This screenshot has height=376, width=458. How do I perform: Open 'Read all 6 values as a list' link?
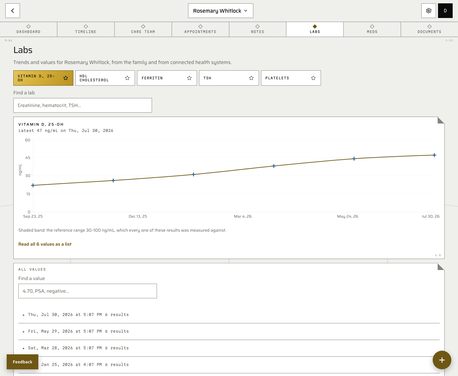tap(45, 244)
